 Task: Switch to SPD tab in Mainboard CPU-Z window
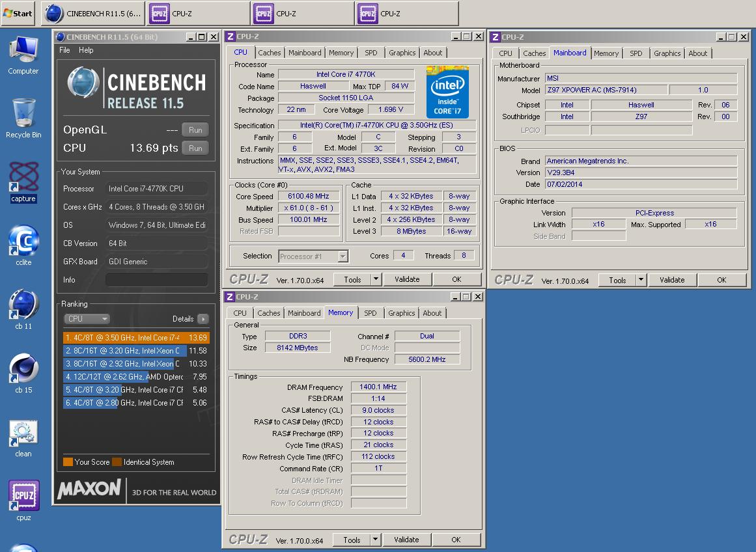(x=636, y=53)
